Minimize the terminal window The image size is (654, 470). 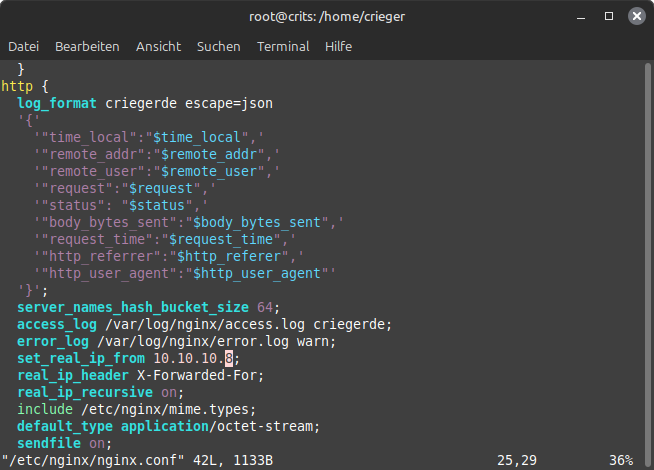581,17
